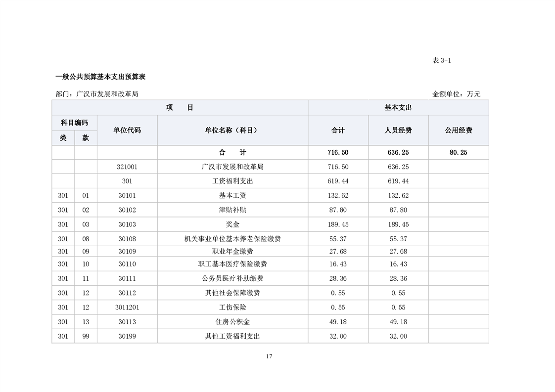Click 189.45 under 人员经费
555x392 pixels.
(398, 224)
